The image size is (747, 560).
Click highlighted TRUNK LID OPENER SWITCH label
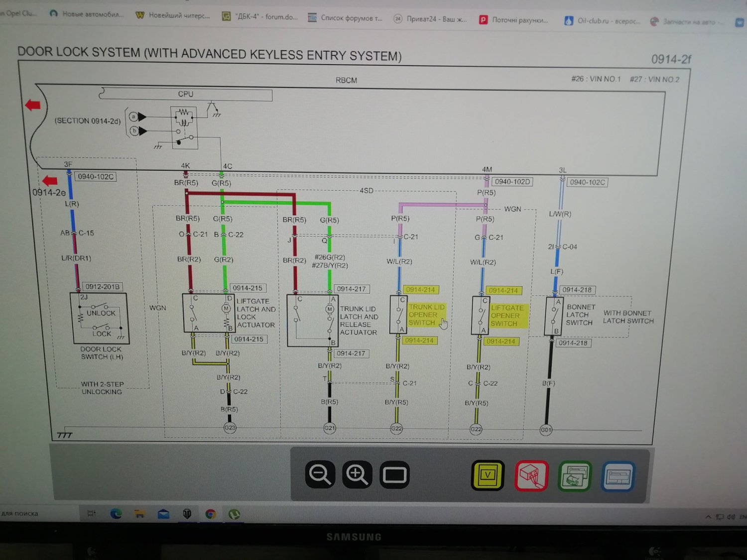tap(427, 315)
